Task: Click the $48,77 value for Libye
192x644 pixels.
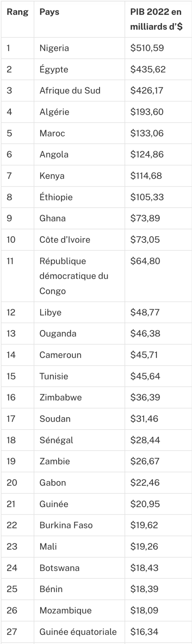Action: coord(145,312)
